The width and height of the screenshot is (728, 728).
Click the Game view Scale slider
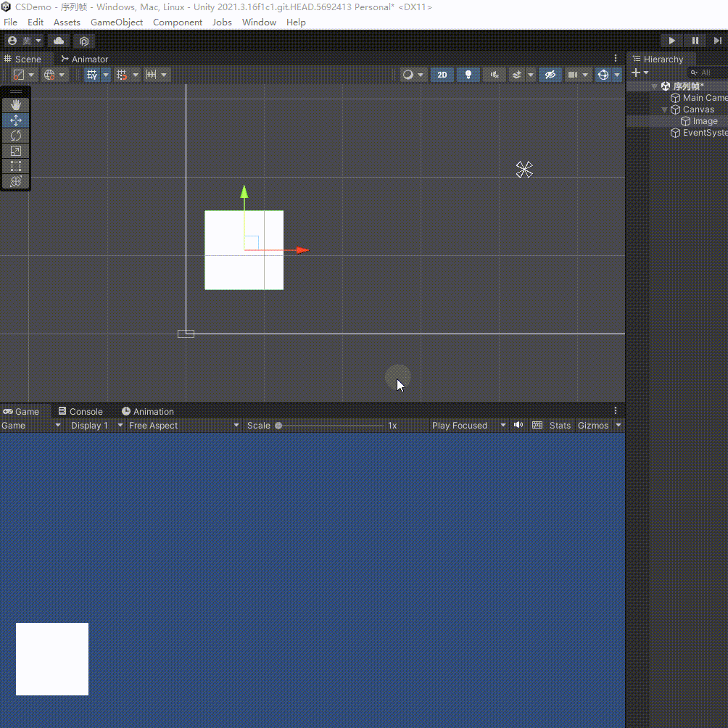[x=330, y=426]
